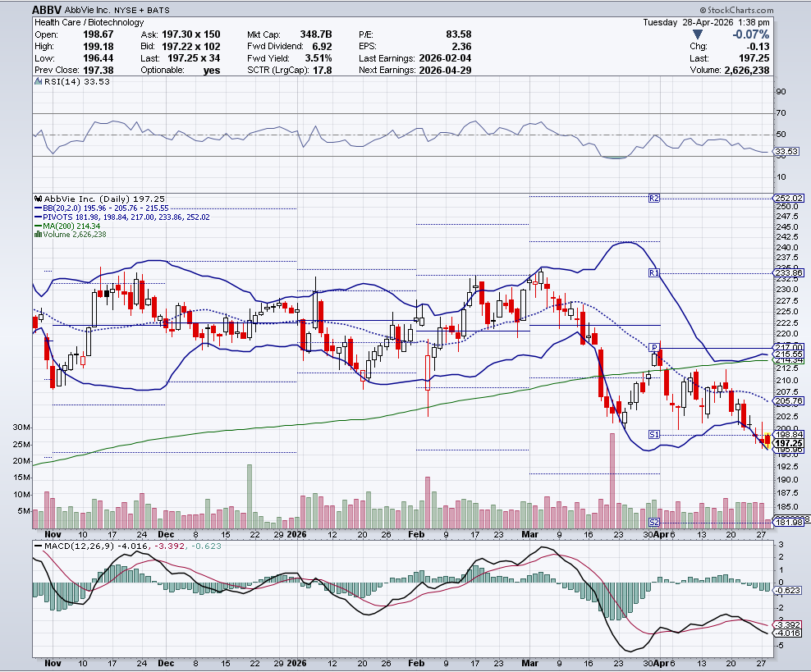This screenshot has height=672, width=811.
Task: Click the ABBV ticker symbol title
Action: click(47, 10)
